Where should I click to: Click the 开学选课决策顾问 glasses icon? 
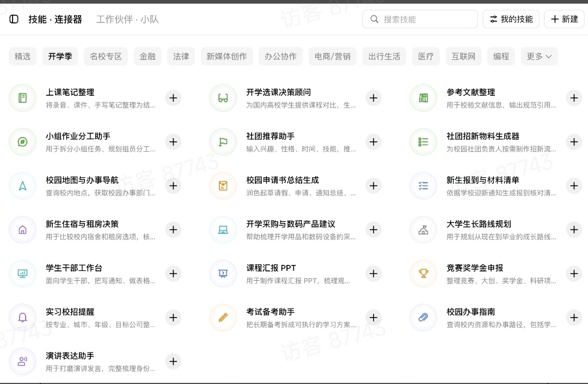click(223, 98)
